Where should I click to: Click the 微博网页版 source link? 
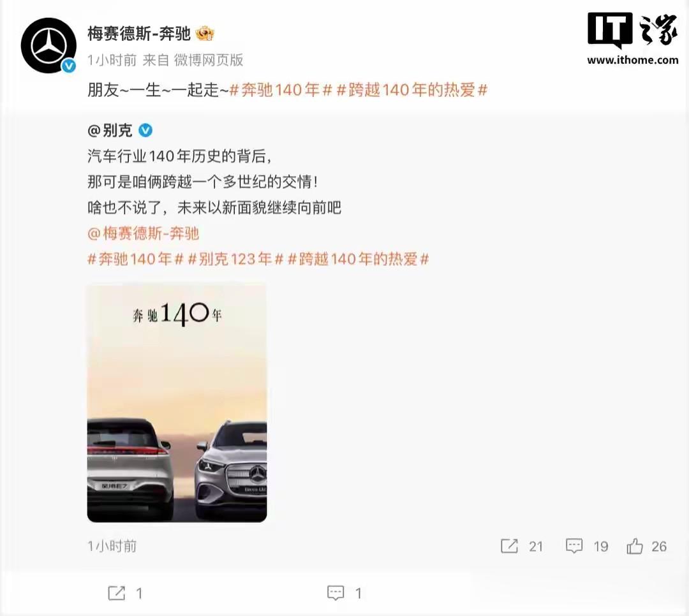tap(209, 60)
